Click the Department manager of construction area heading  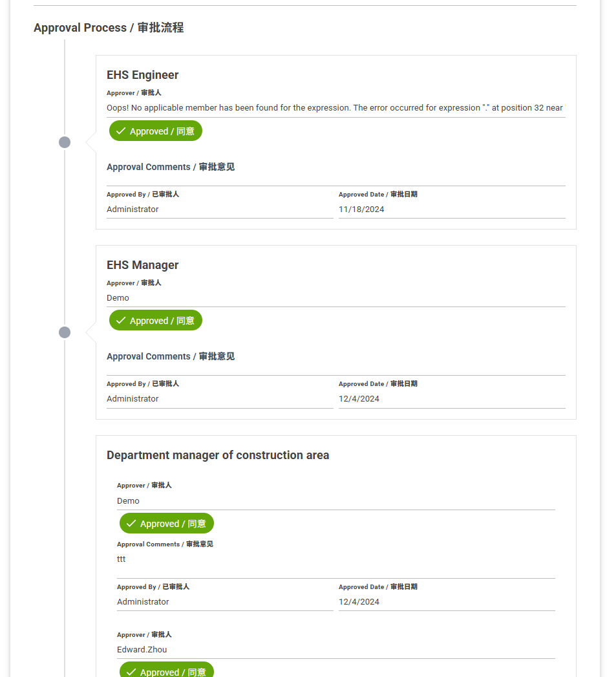(x=218, y=455)
